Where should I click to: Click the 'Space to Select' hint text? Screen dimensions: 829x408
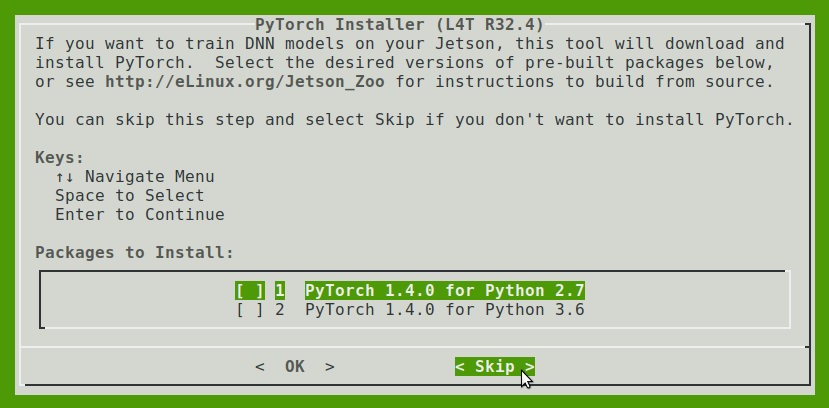[130, 196]
